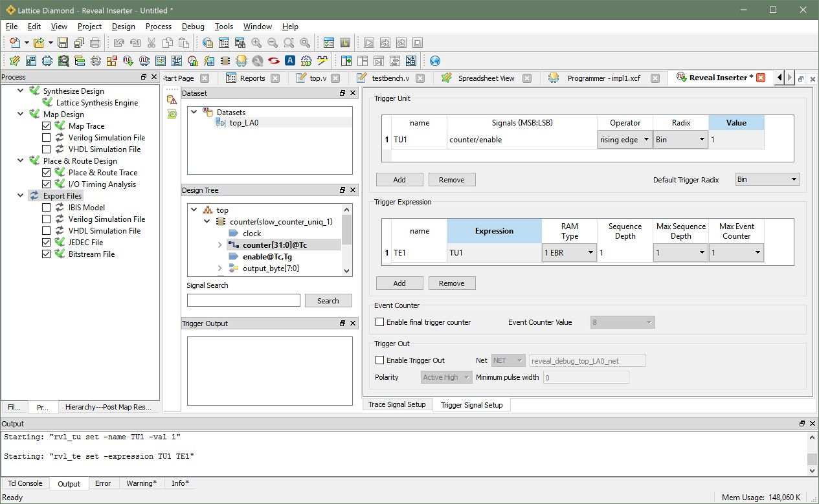Uncheck the JEDEC File checkbox
Viewport: 819px width, 504px height.
tap(46, 243)
